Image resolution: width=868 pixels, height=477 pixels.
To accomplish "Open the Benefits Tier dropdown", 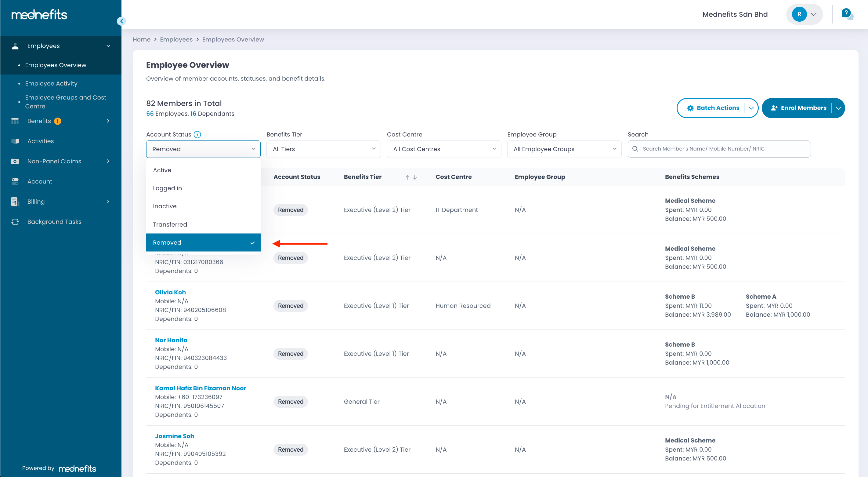I will 323,149.
